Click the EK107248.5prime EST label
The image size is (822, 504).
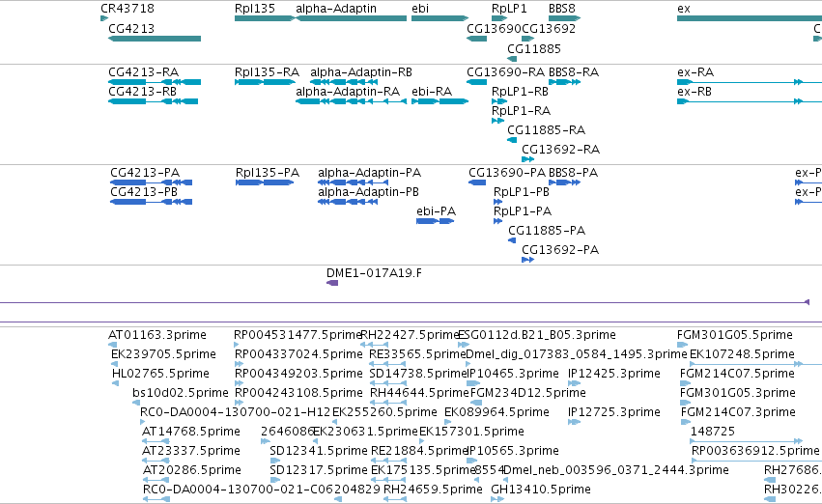(742, 354)
